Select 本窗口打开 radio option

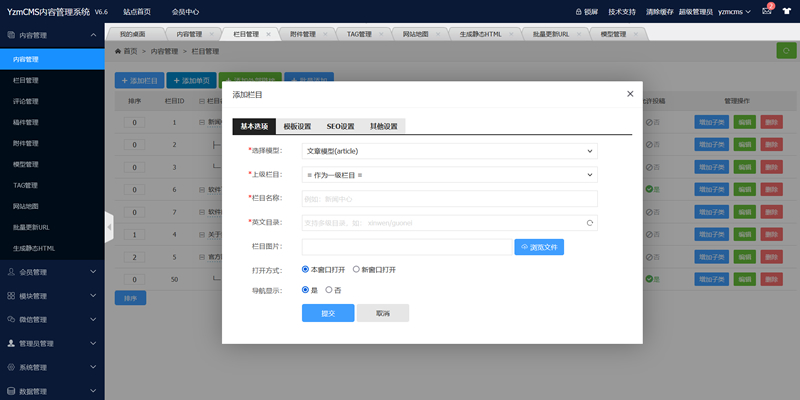click(x=305, y=269)
